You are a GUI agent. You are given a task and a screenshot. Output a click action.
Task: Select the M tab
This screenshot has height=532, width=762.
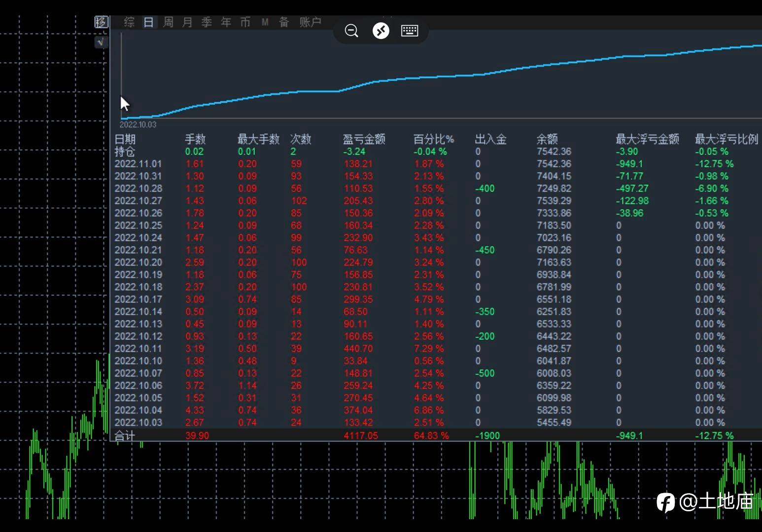[265, 22]
